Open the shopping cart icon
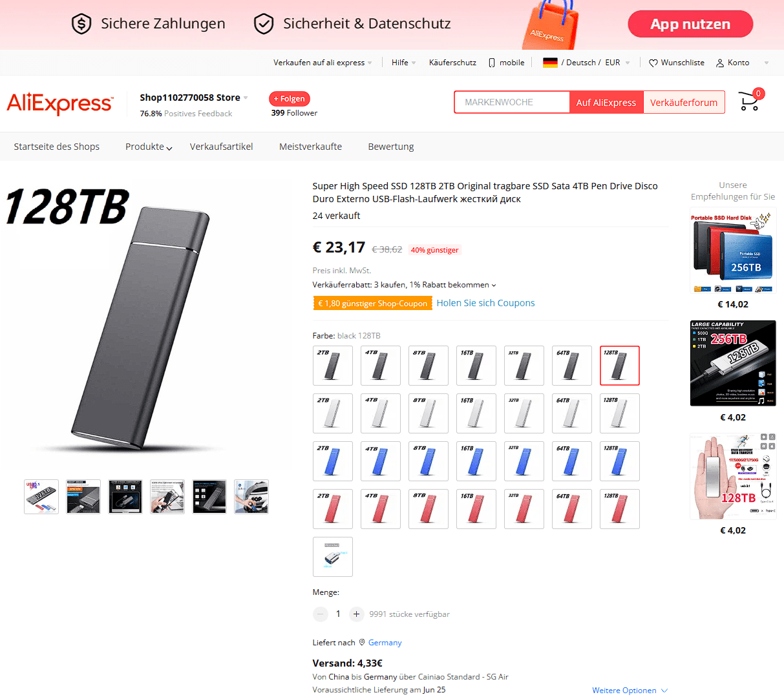This screenshot has width=784, height=697. pos(749,101)
